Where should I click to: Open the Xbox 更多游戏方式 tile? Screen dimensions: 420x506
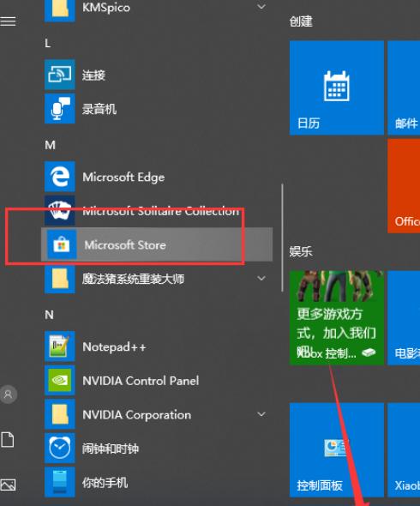(x=337, y=318)
